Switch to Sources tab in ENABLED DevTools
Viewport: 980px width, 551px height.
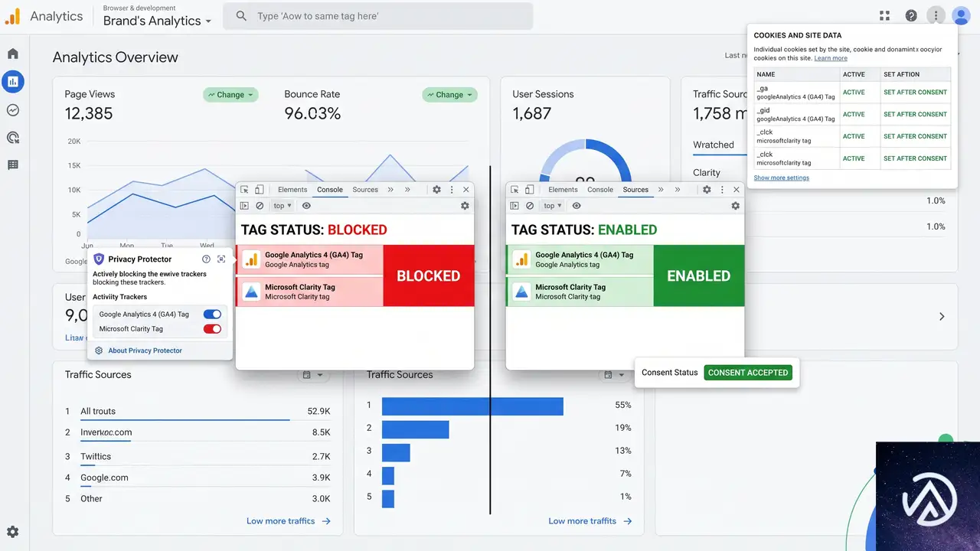(x=635, y=190)
